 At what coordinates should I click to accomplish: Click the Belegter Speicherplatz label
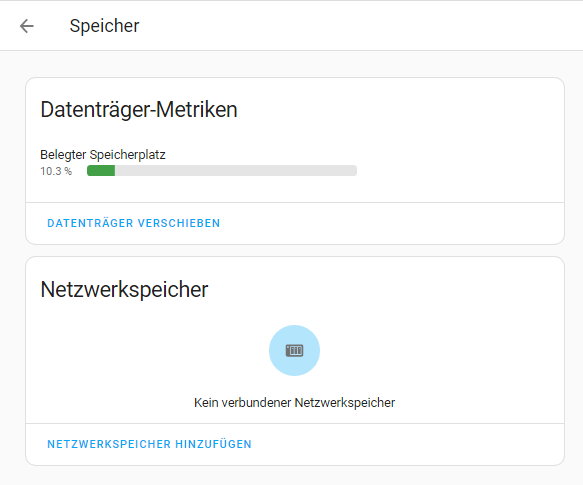coord(103,155)
